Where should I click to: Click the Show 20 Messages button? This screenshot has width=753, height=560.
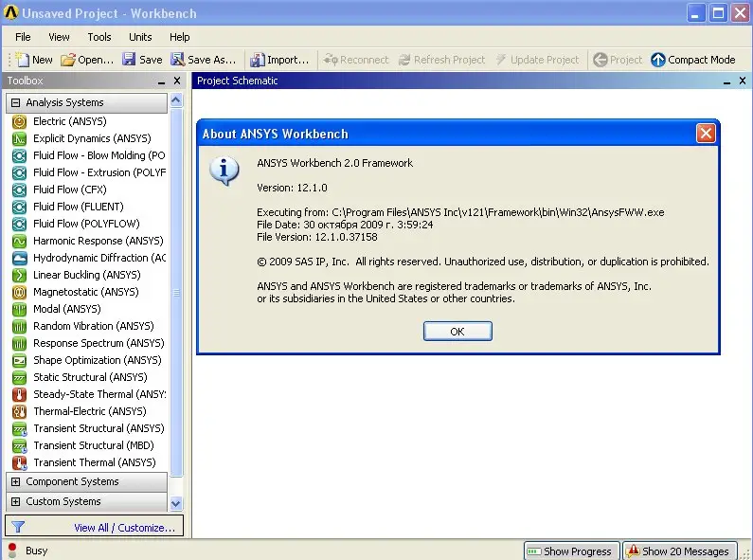(x=679, y=551)
